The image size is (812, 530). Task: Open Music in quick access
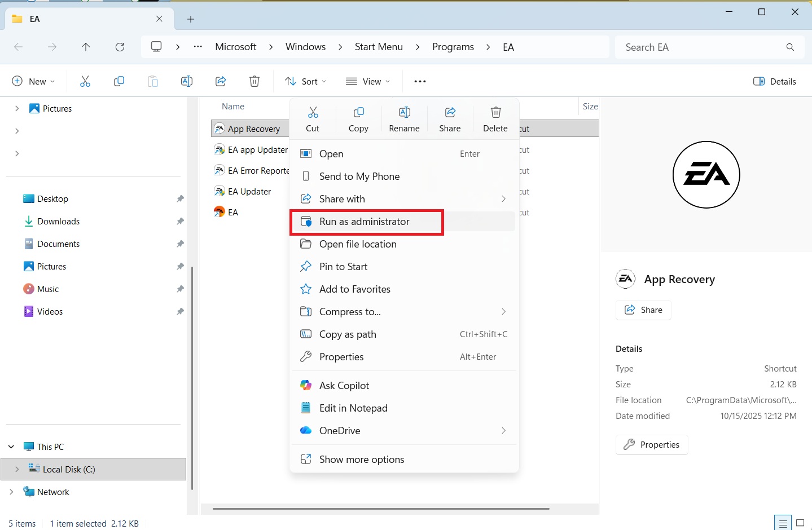[48, 289]
